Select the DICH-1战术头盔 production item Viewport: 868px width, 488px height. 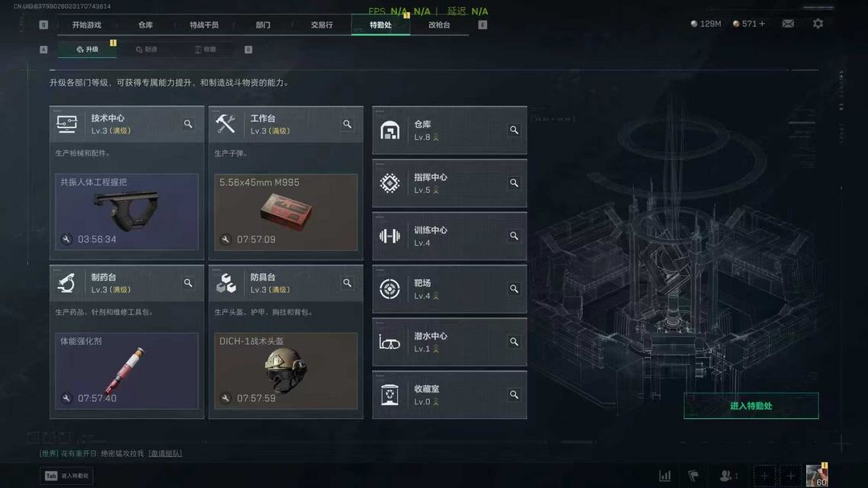[285, 371]
